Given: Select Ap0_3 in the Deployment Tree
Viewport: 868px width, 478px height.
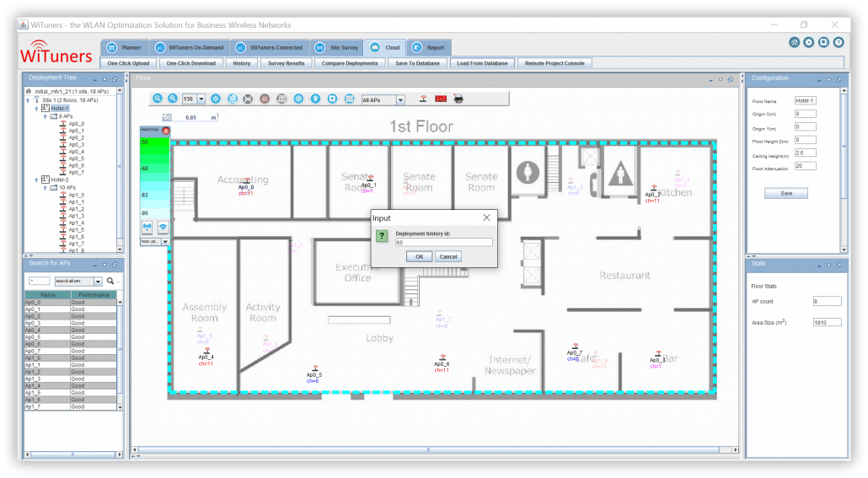Looking at the screenshot, I should 77,144.
